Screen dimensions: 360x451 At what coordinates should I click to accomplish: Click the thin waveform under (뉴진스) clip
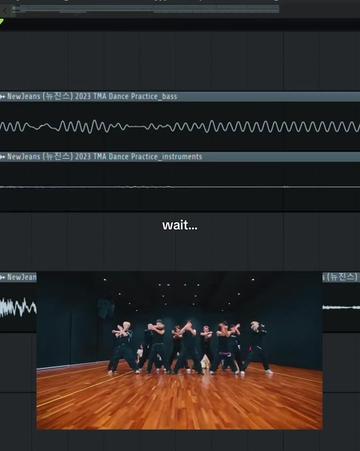pos(341,307)
